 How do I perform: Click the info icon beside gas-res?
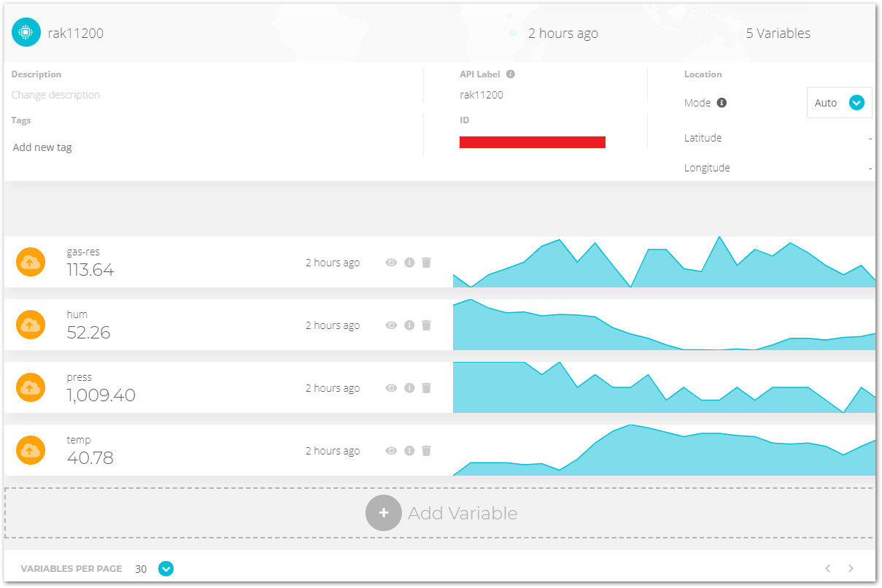pos(409,262)
